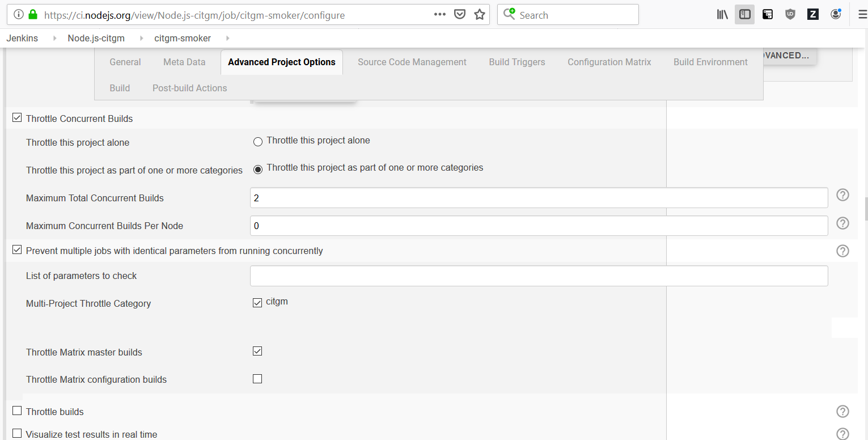Click the help icon beside Maximum Concurrent Builds Per Node
This screenshot has height=440, width=868.
(x=842, y=223)
